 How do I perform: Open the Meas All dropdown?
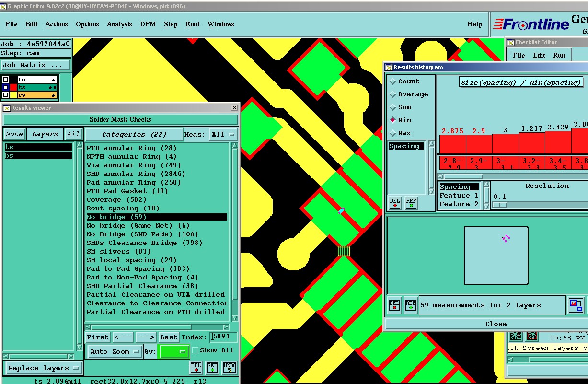tap(223, 135)
